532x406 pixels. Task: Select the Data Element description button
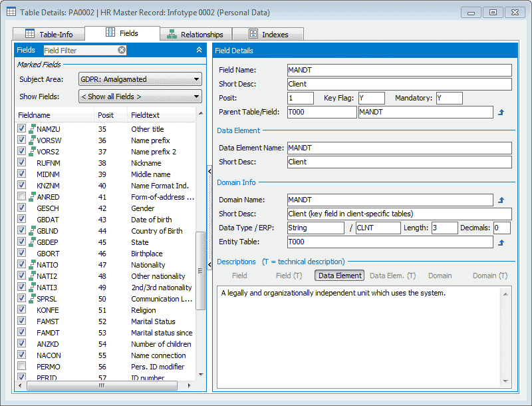[x=340, y=276]
